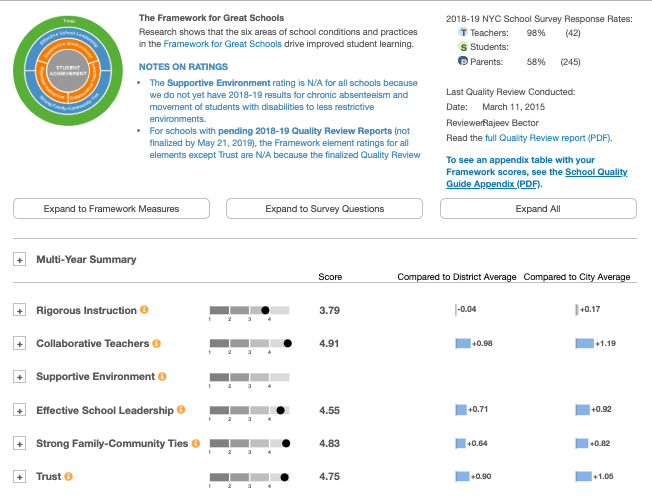
Task: Expand the Supportive Environment row
Action: [19, 377]
